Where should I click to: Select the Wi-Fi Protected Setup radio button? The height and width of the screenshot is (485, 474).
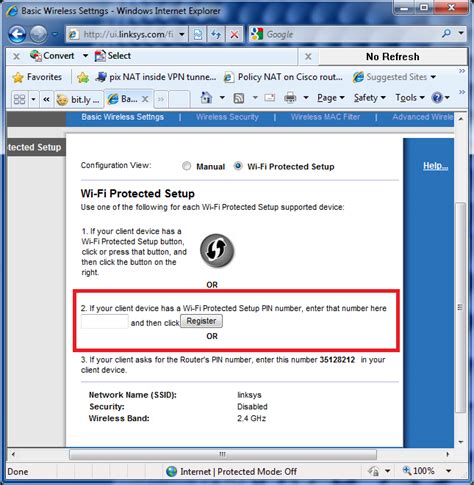click(238, 166)
